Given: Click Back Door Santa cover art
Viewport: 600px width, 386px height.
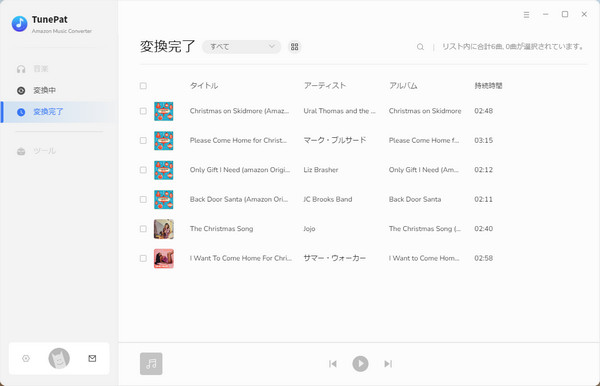Looking at the screenshot, I should tap(164, 200).
